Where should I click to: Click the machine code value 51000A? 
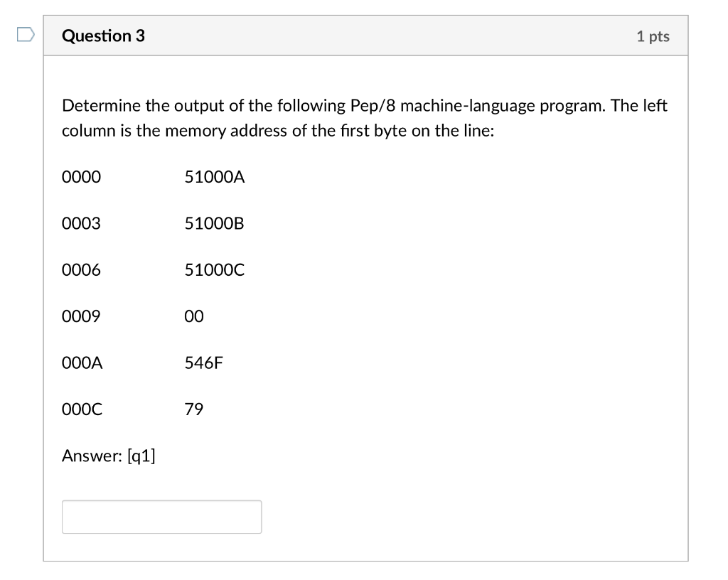(214, 177)
